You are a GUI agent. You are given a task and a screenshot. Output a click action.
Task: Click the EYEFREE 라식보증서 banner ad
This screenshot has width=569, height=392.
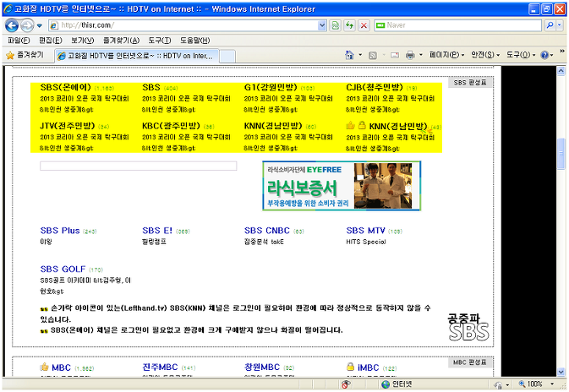[342, 186]
